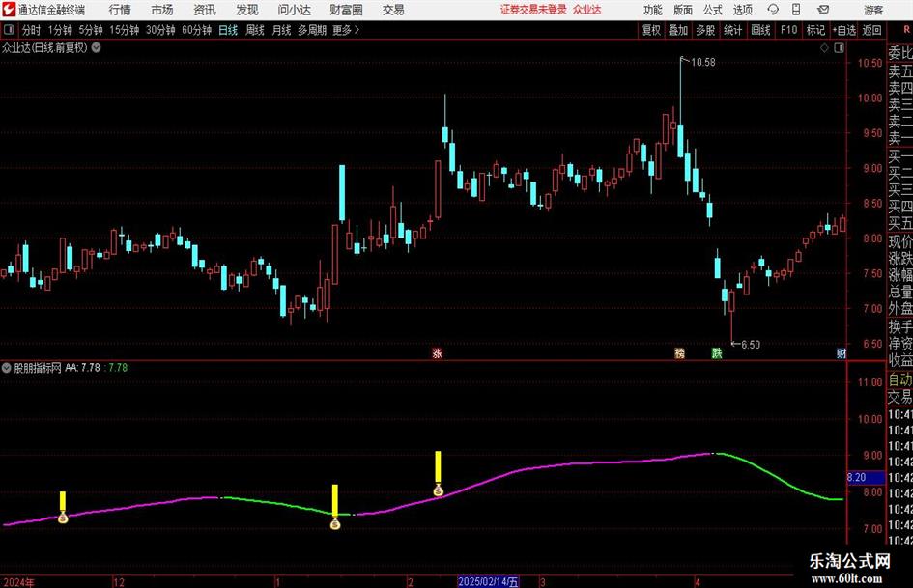The height and width of the screenshot is (588, 913).
Task: Open the 问小达 menu
Action: click(x=294, y=10)
